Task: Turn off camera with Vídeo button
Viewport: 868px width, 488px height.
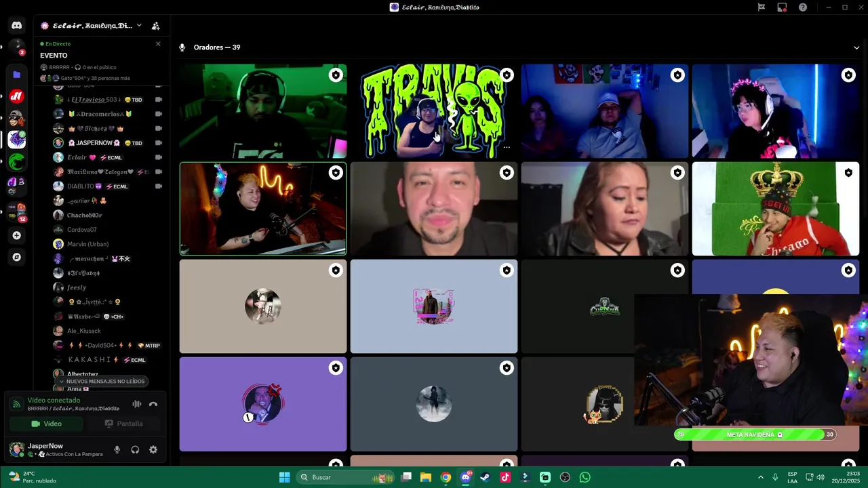Action: click(46, 424)
